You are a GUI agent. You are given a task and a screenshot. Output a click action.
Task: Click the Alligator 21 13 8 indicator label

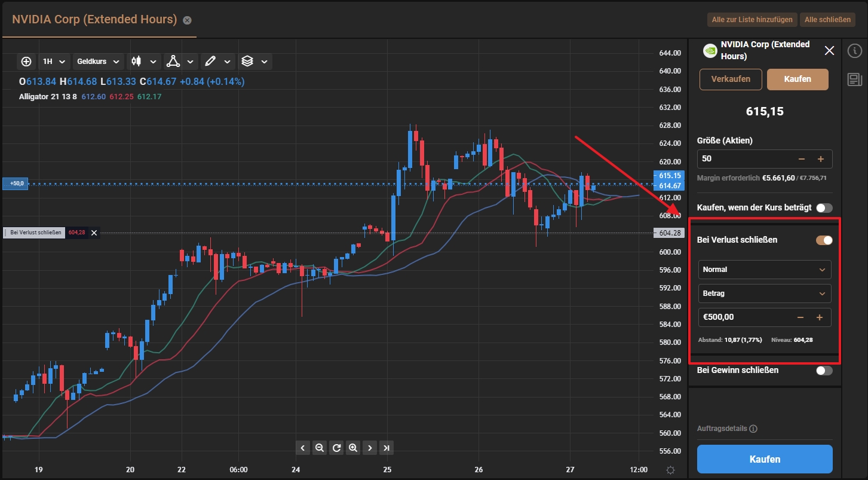48,96
